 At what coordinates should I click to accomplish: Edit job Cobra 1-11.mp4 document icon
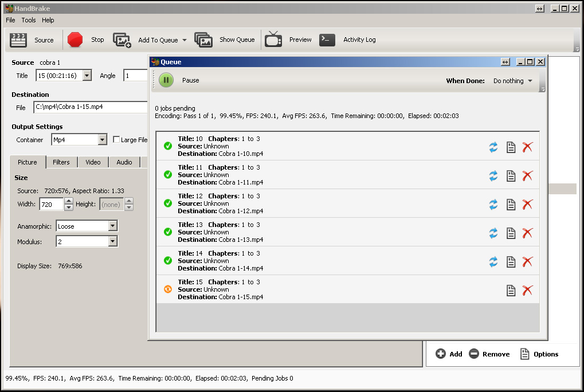[511, 176]
